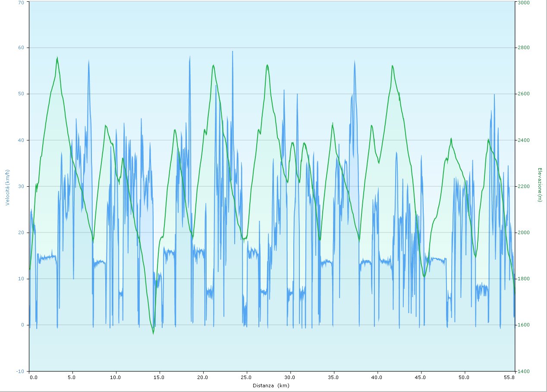
Task: Click the 'Distanza (km)' horizontal axis title
Action: [270, 386]
